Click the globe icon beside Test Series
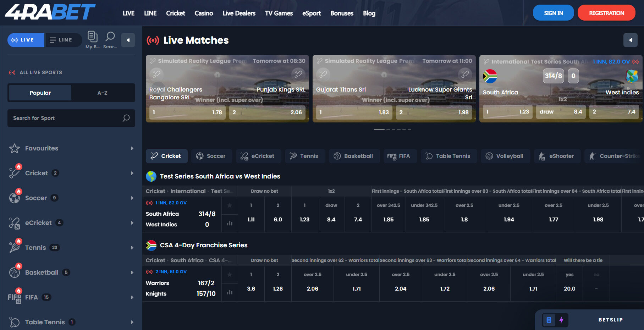 point(151,176)
